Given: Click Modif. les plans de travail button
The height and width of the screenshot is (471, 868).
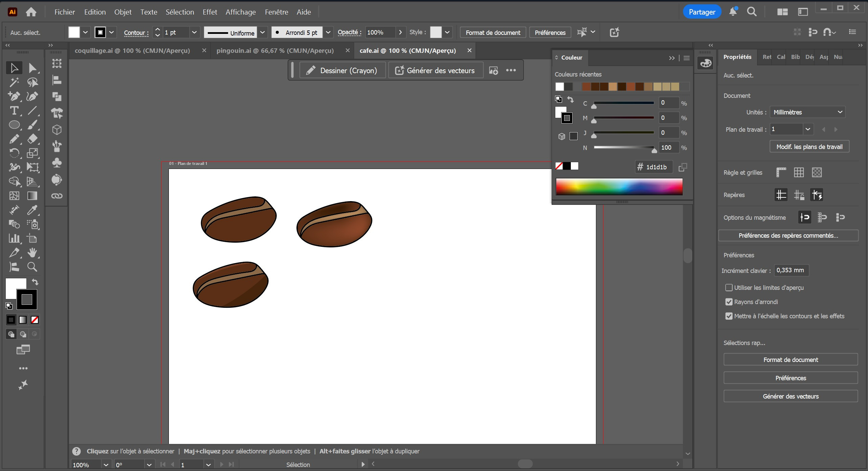Looking at the screenshot, I should click(x=809, y=147).
